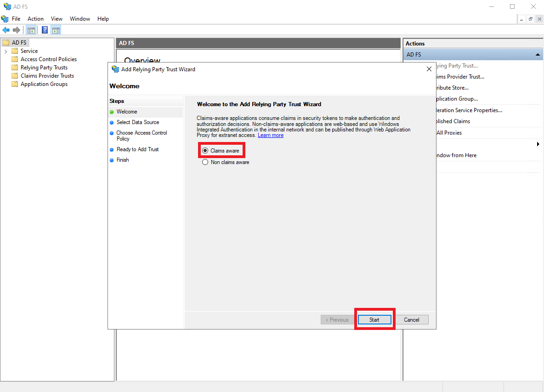Click the Relying Party Trusts folder icon
This screenshot has width=544, height=392.
pyautogui.click(x=15, y=68)
